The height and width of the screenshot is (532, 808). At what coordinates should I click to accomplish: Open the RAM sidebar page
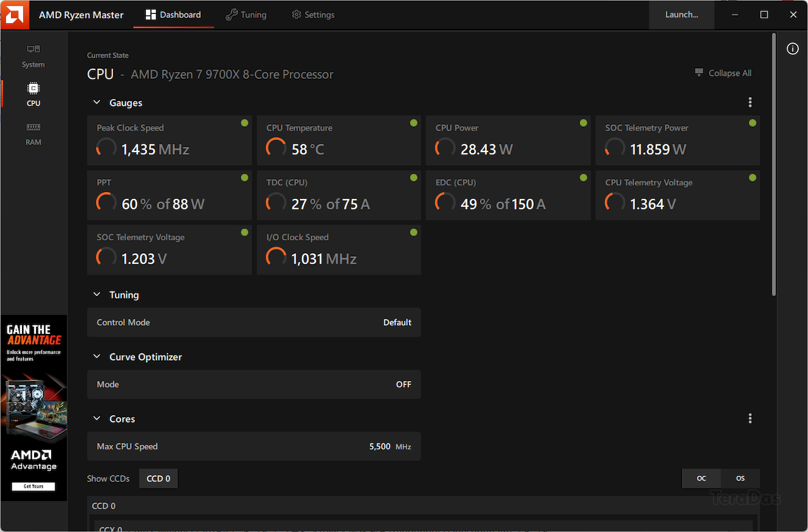(33, 133)
